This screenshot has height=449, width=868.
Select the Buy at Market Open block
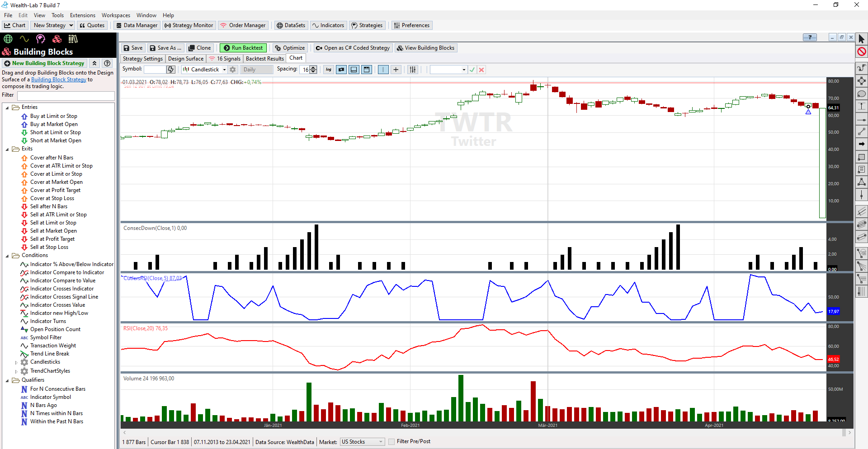(x=54, y=124)
